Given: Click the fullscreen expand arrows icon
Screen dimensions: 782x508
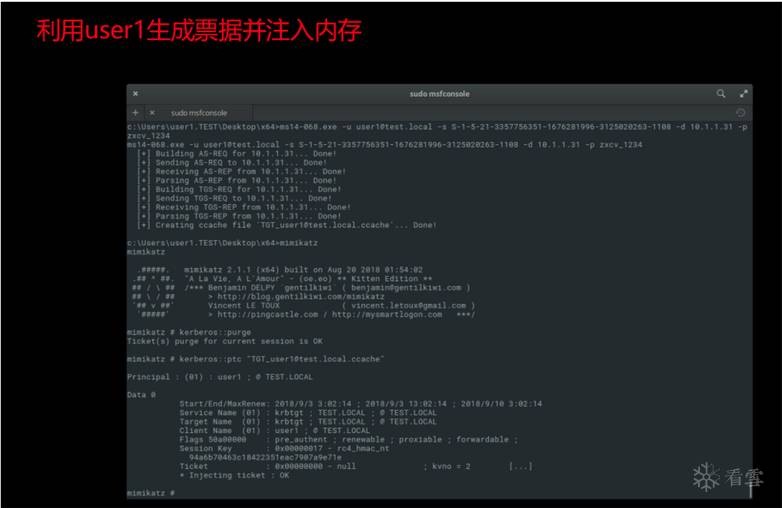Looking at the screenshot, I should [x=744, y=93].
